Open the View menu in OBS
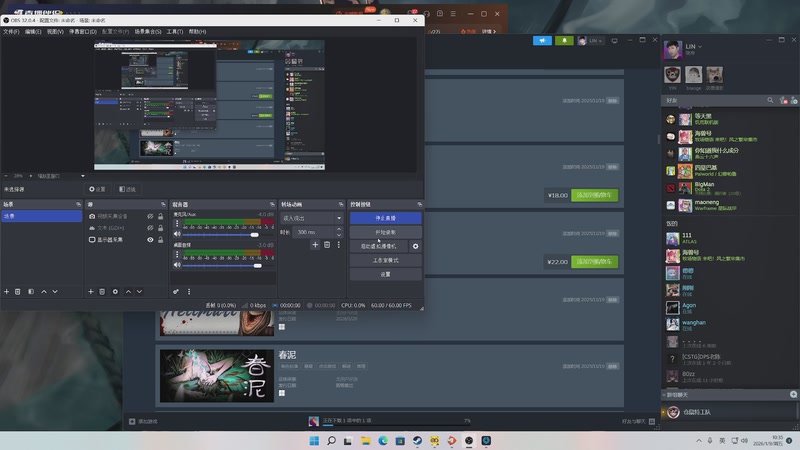Viewport: 800px width, 450px height. 55,32
